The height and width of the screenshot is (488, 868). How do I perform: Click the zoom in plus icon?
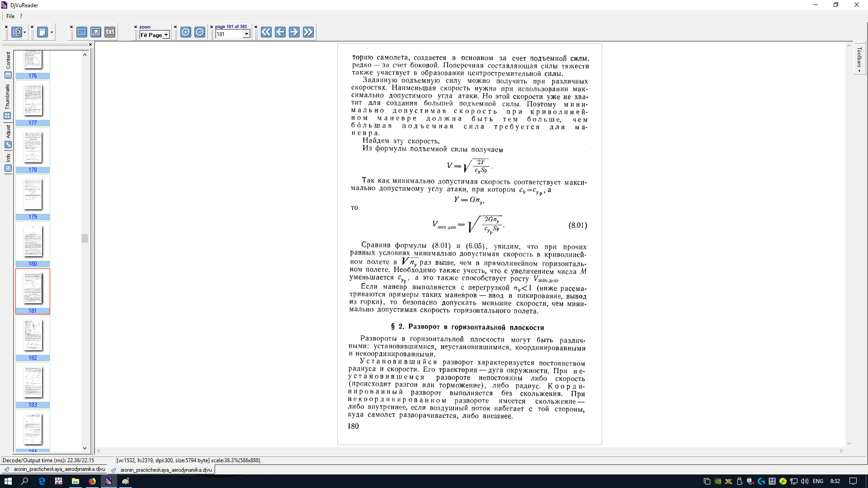click(x=186, y=32)
